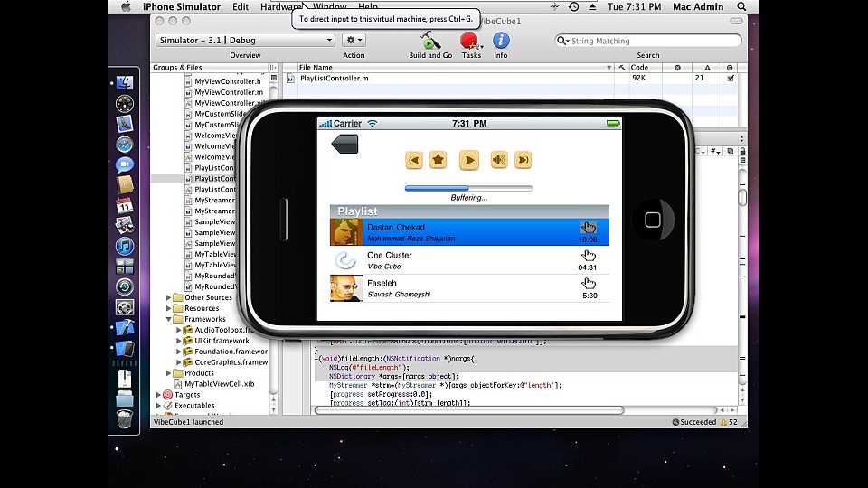
Task: Open the Apple menu
Action: tap(127, 6)
